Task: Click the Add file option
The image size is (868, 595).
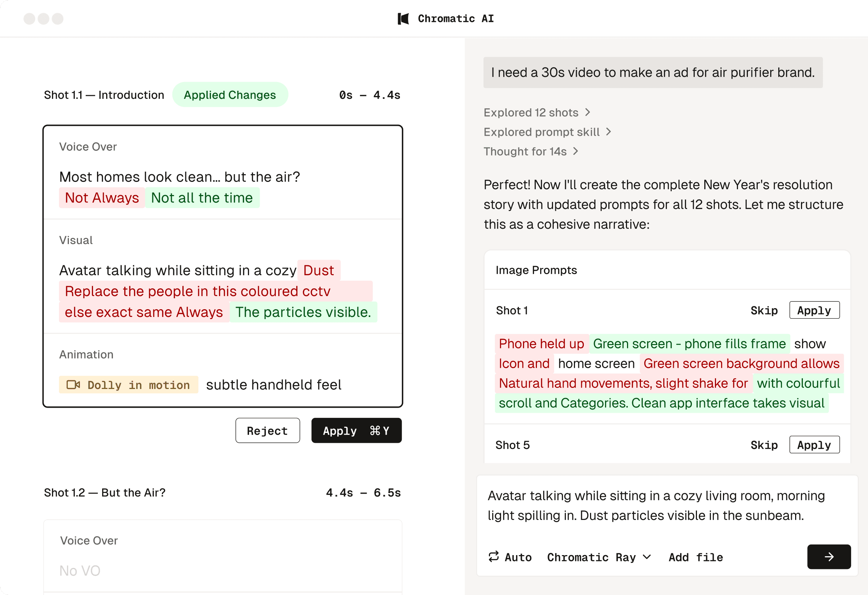Action: 695,557
